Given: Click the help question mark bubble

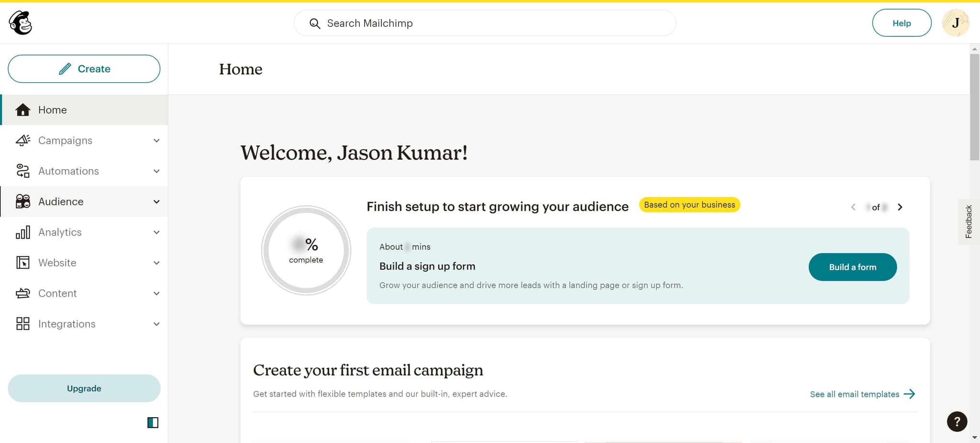Looking at the screenshot, I should [x=956, y=421].
